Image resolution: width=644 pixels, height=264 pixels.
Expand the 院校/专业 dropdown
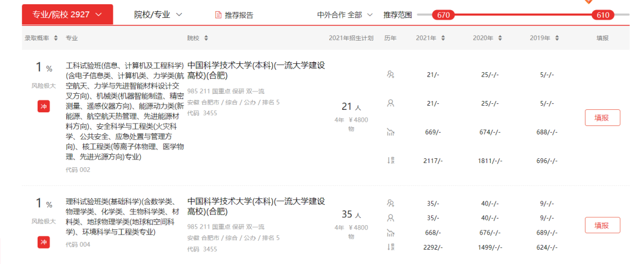[158, 14]
